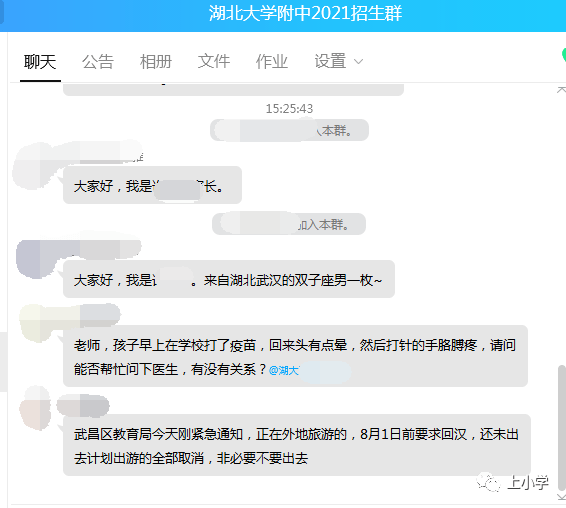Click the 武昌区教育局 notice message bubble
This screenshot has width=566, height=508.
coord(297,445)
